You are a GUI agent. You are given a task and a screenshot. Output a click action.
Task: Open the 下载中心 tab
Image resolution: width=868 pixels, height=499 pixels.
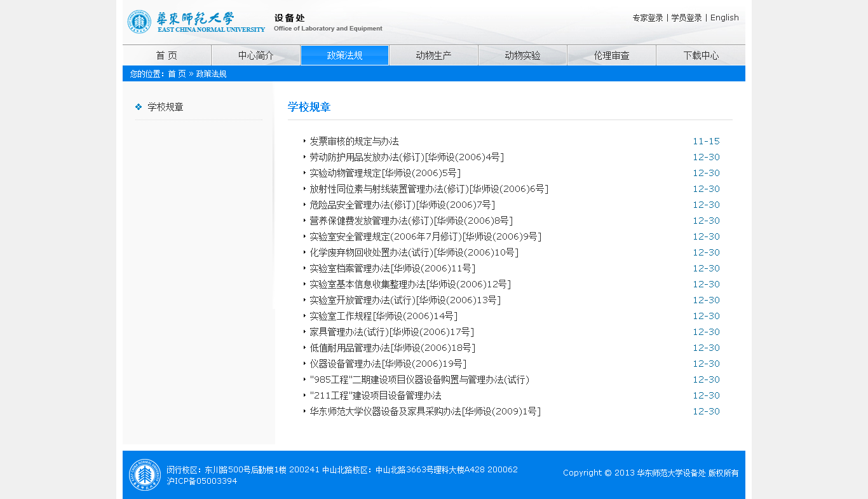pyautogui.click(x=701, y=55)
